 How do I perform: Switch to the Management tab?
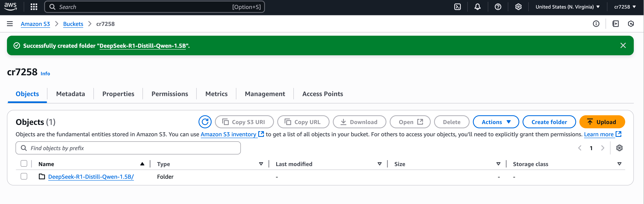coord(265,94)
